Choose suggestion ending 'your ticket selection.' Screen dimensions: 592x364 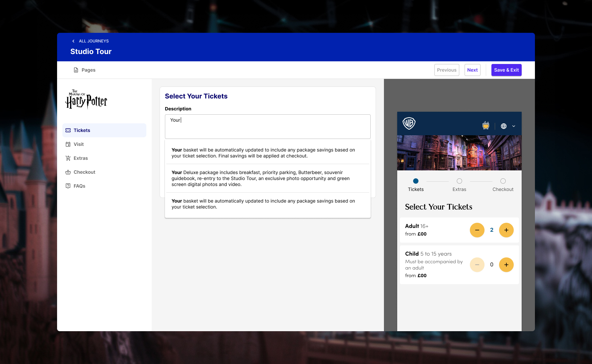click(268, 204)
